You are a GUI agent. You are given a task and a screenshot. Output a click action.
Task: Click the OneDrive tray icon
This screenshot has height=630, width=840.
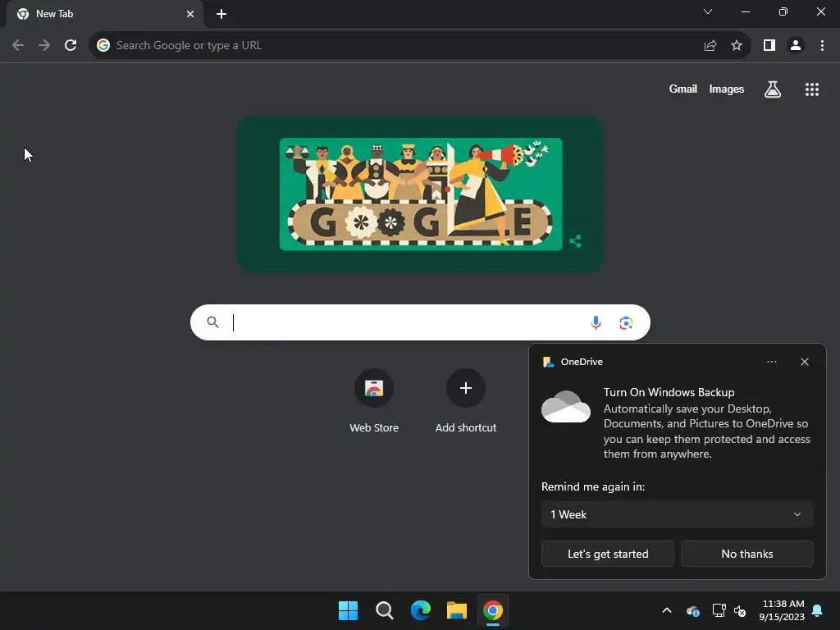[692, 610]
